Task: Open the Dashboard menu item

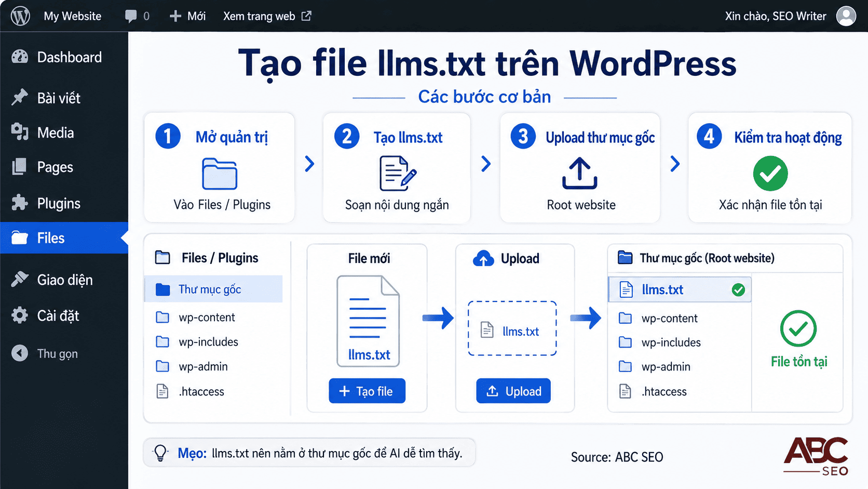Action: (64, 57)
